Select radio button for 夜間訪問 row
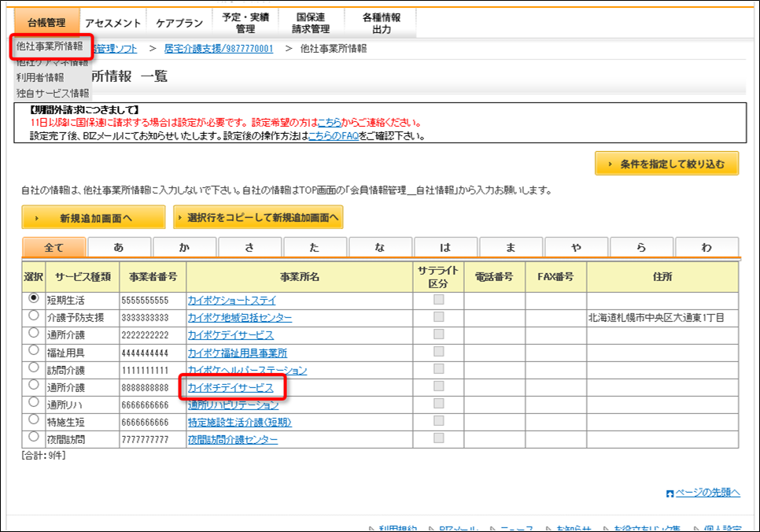 (x=34, y=437)
